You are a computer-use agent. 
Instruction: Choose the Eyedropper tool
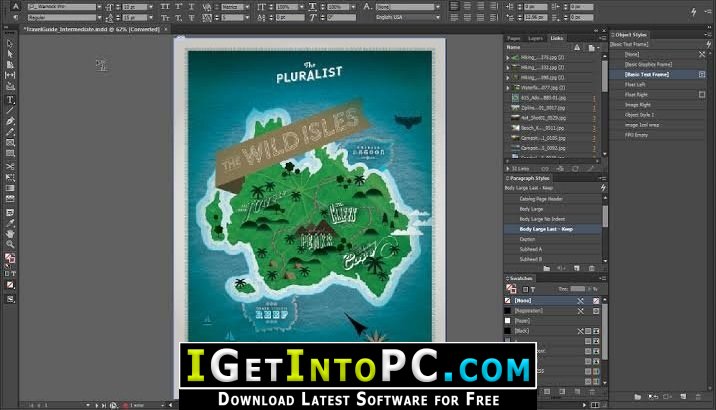pyautogui.click(x=10, y=223)
